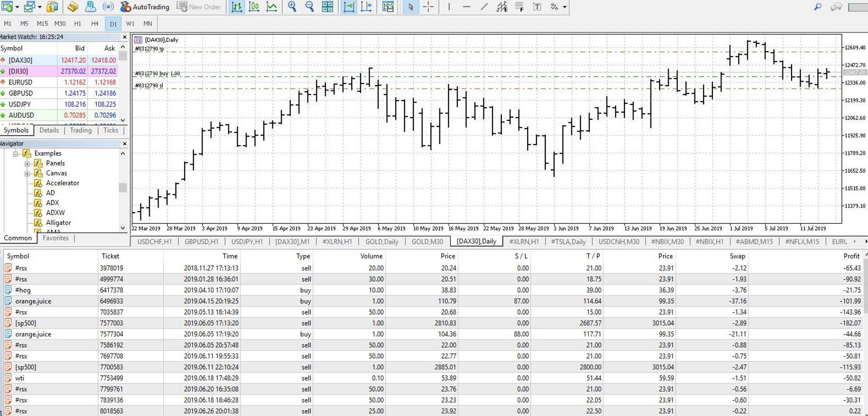The height and width of the screenshot is (416, 868).
Task: Toggle the chart shift button
Action: tap(367, 7)
